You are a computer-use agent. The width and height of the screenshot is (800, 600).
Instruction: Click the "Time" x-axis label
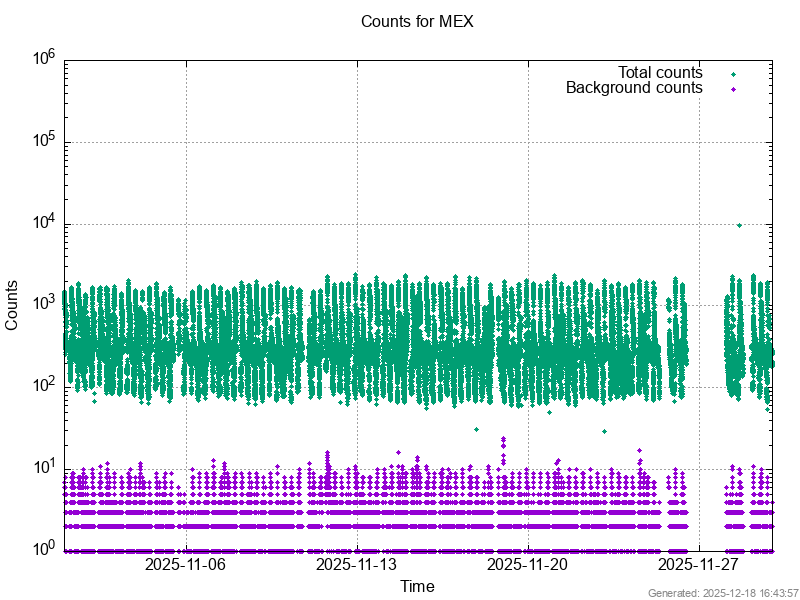417,586
